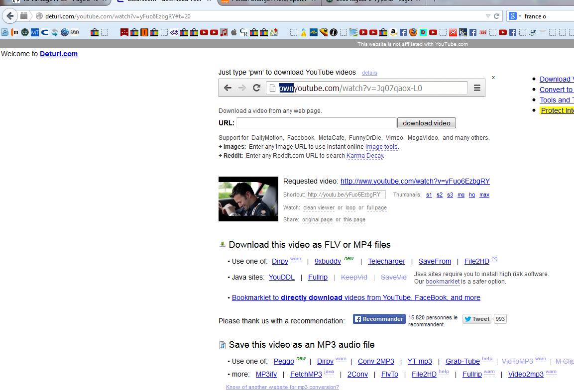Convert with the Conv 2MP3 link
574x392 pixels.
[376, 361]
